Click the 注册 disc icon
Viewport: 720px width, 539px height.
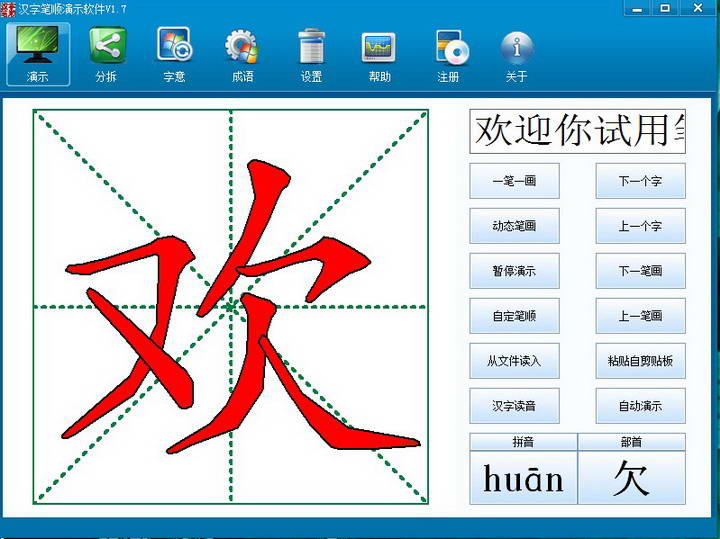[448, 46]
